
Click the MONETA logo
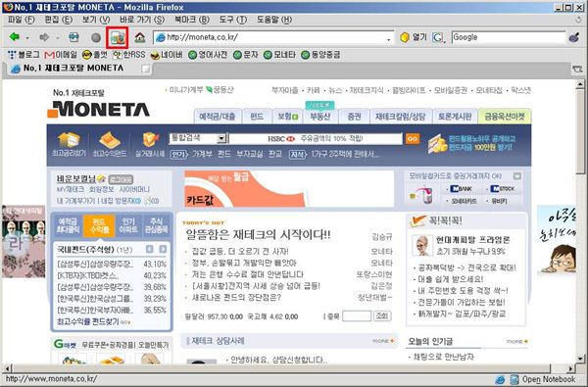tap(99, 109)
